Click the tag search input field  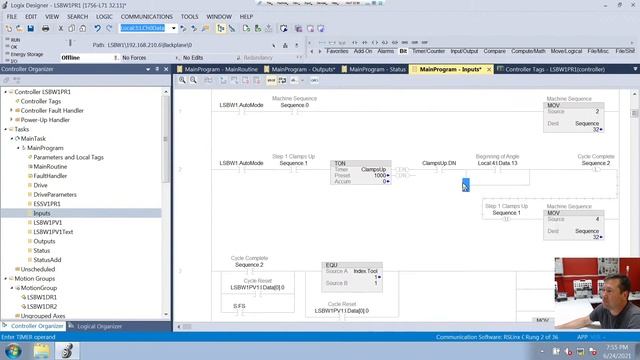[144, 28]
